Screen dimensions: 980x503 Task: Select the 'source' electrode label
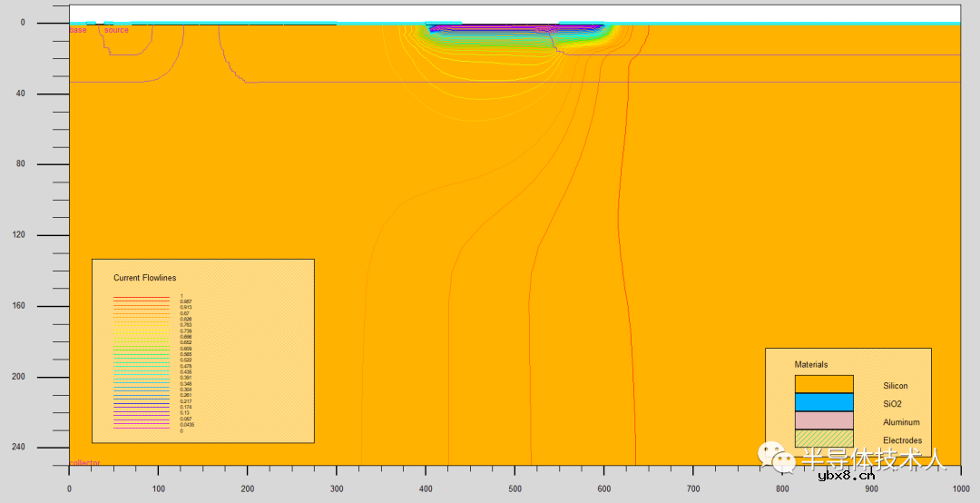116,31
